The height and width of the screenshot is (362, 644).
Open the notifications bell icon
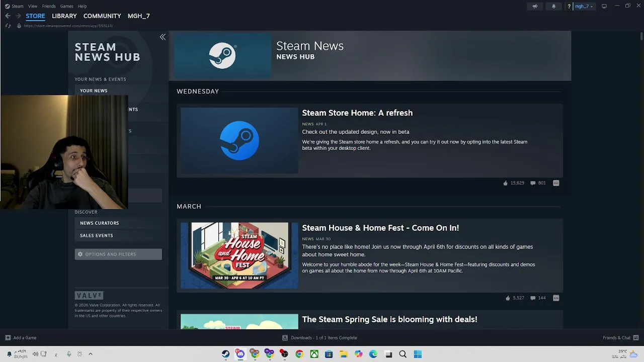point(554,6)
